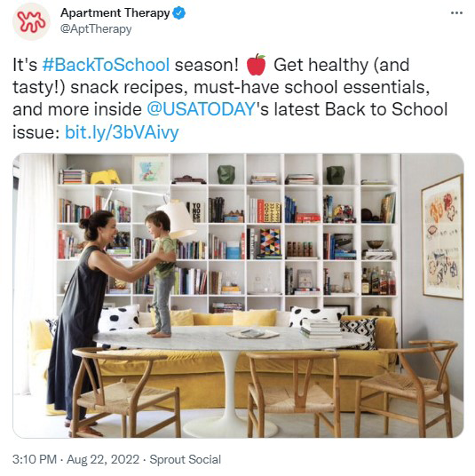Visit the @AptTherapy handle

[96, 29]
